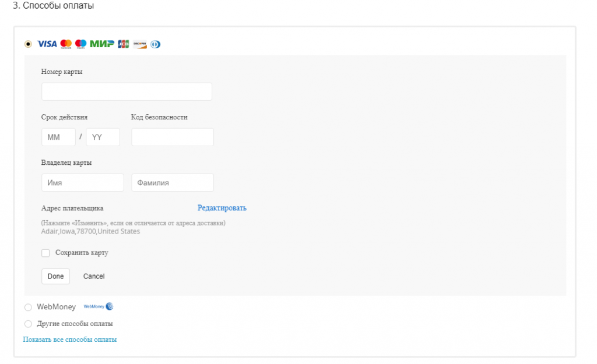The width and height of the screenshot is (597, 364).
Task: Click the МИР payment system logo
Action: click(x=102, y=44)
